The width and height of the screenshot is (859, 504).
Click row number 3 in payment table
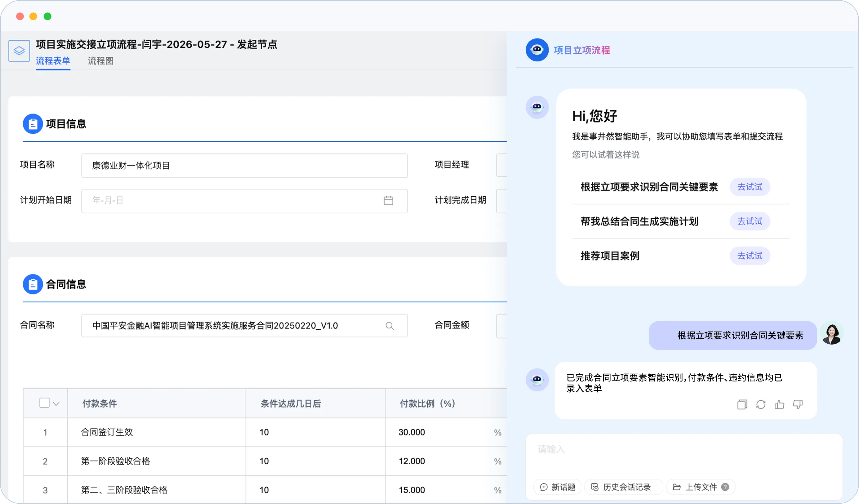[x=45, y=491]
